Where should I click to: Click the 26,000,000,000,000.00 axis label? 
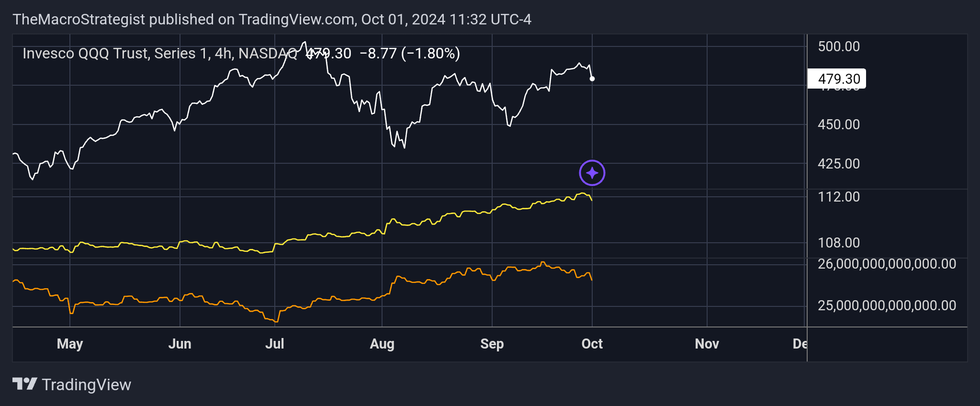pos(887,264)
